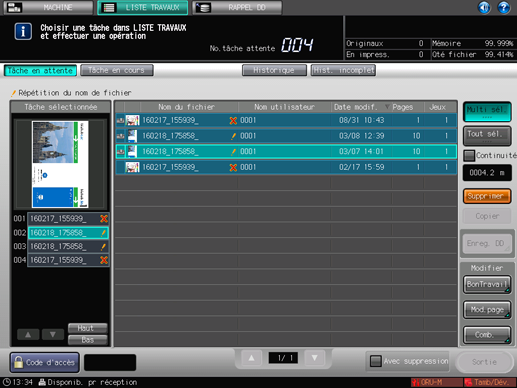Move selected task to Haut

(88, 328)
